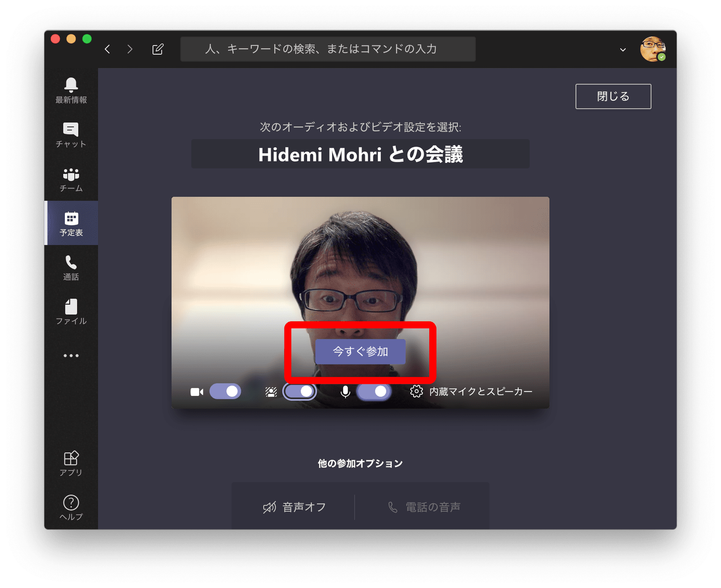Screen dimensions: 721x588
Task: Expand the chevron dropdown beside profile picture
Action: click(x=623, y=49)
